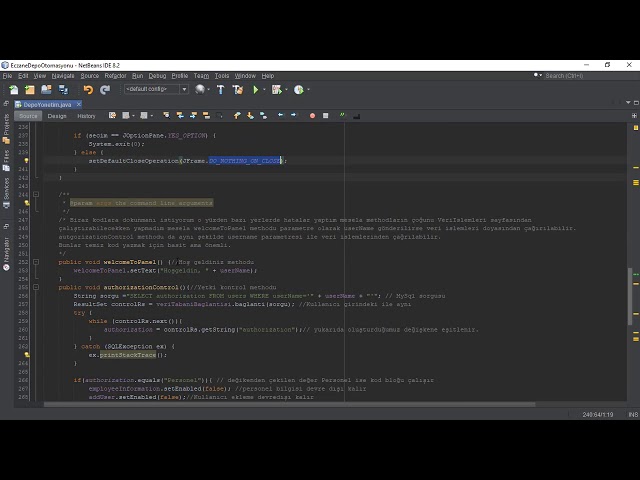Image resolution: width=640 pixels, height=480 pixels.
Task: Open the search options magnifier dropdown
Action: point(537,76)
